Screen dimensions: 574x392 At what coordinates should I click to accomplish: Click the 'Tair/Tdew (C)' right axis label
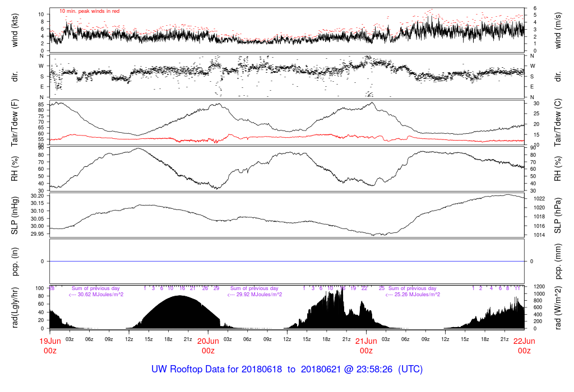(559, 123)
